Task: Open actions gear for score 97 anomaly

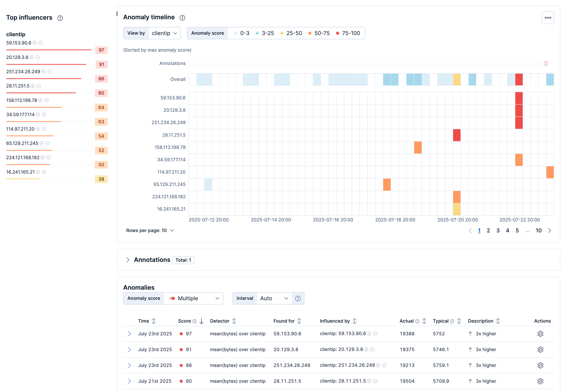Action: (540, 334)
